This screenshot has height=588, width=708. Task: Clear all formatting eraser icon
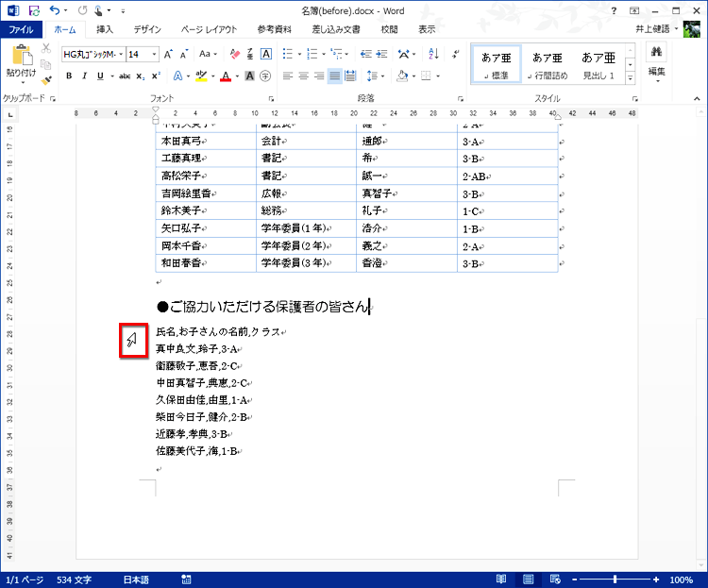tap(234, 54)
